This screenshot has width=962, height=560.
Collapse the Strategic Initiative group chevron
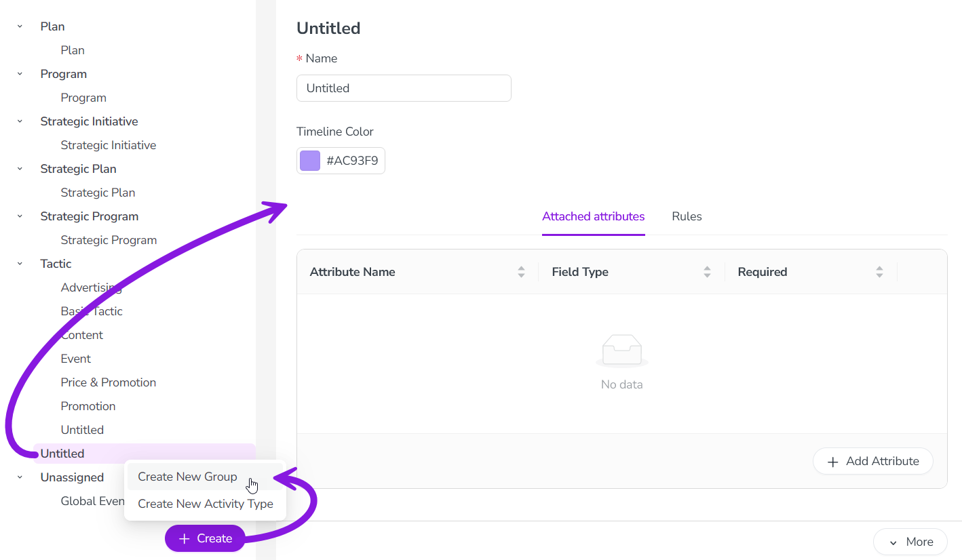click(20, 121)
